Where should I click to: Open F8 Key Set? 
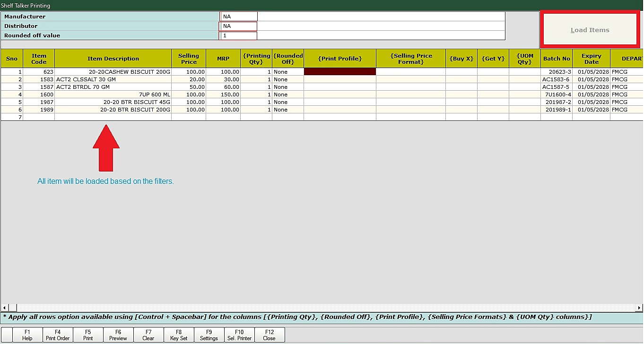(179, 335)
